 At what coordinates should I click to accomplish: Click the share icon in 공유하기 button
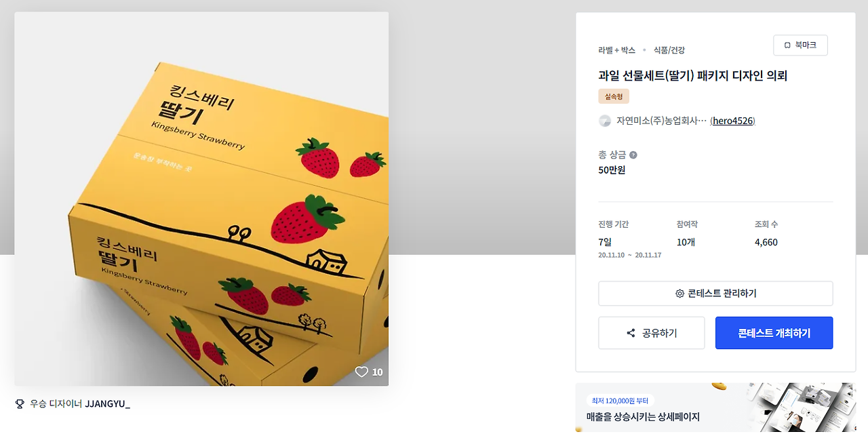(x=631, y=333)
